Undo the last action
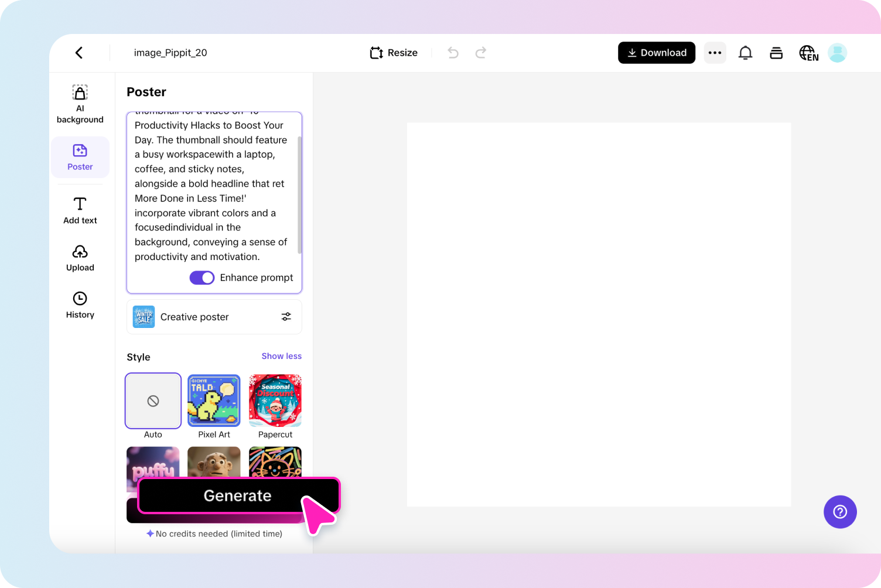The image size is (881, 588). (x=453, y=53)
